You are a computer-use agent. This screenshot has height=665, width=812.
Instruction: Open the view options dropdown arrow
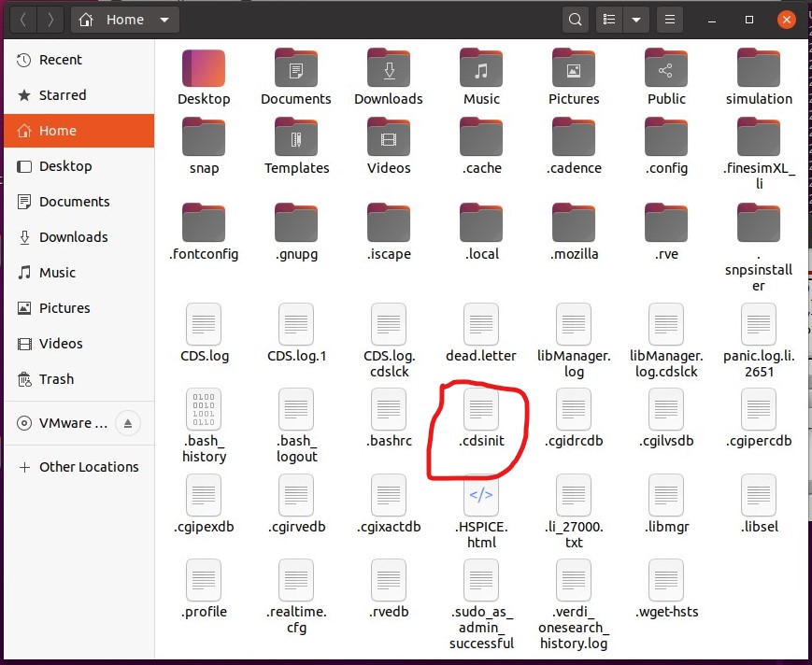(635, 19)
